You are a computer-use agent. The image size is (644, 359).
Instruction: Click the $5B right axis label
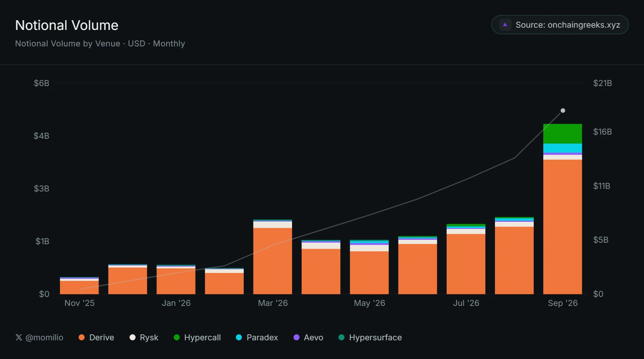pyautogui.click(x=601, y=240)
